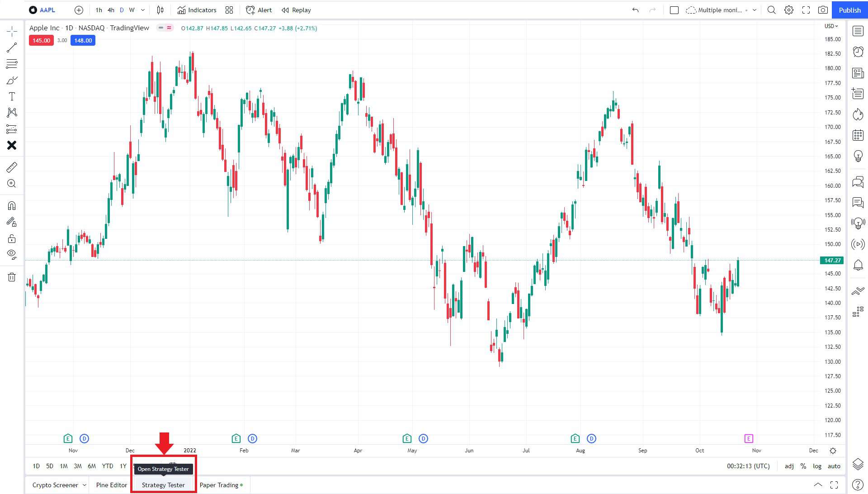The height and width of the screenshot is (494, 868).
Task: Select the Trend Line drawing tool
Action: 12,47
